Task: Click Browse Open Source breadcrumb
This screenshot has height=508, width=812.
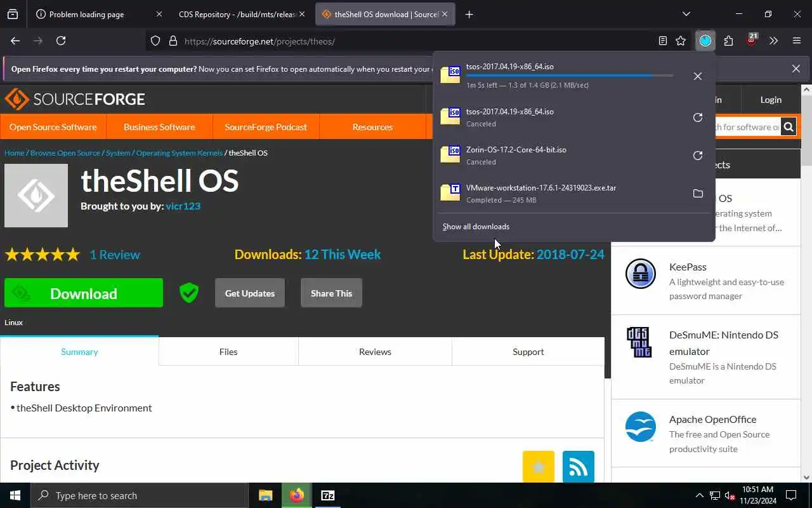Action: [65, 153]
